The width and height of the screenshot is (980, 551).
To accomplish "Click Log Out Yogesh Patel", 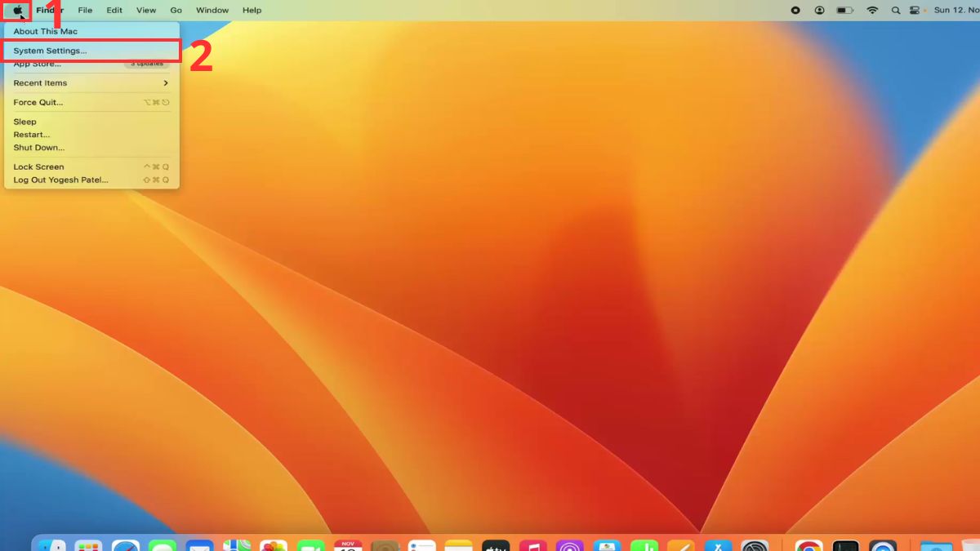I will [x=60, y=180].
